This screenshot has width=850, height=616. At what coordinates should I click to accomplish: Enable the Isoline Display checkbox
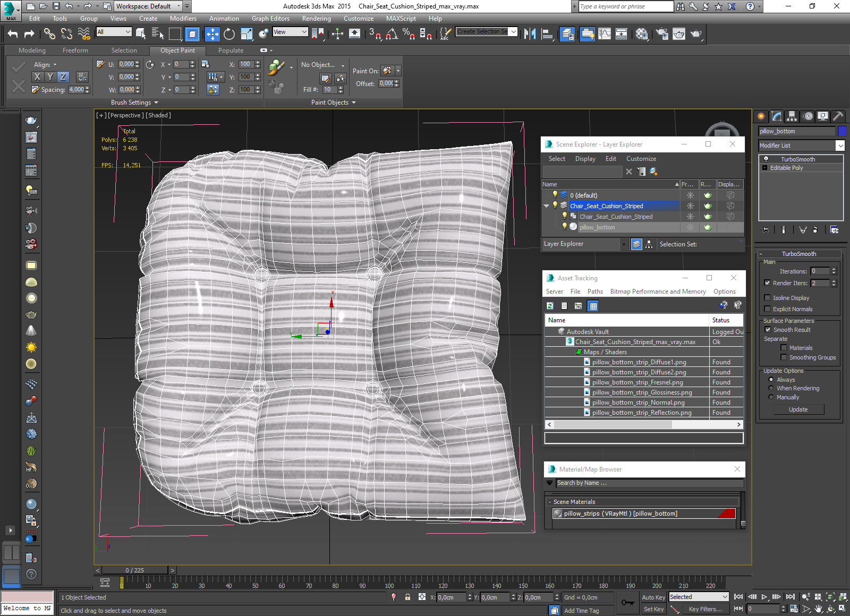767,298
